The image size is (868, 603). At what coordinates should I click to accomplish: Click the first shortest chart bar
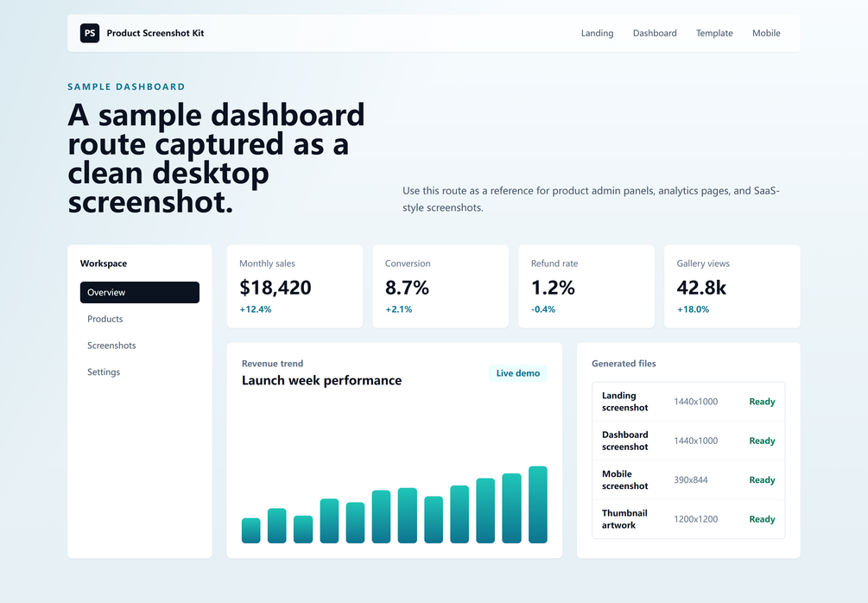(250, 530)
